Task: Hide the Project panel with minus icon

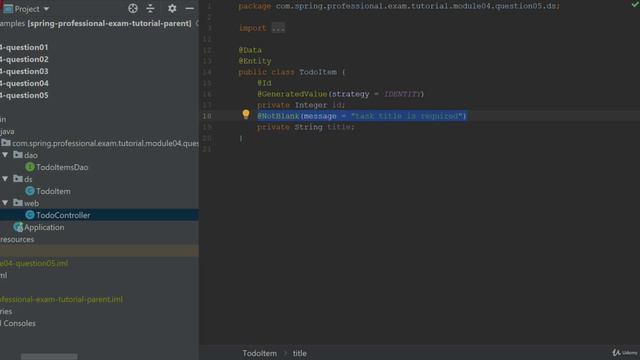Action: tap(189, 8)
